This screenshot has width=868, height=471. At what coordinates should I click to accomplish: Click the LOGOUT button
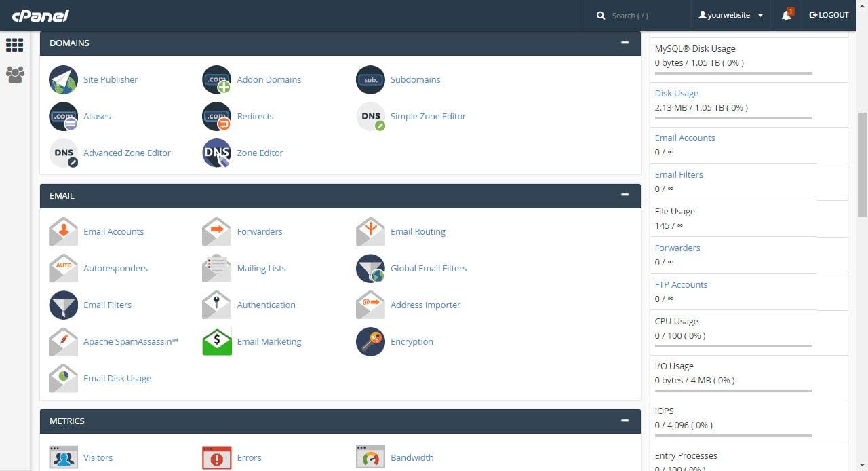click(828, 15)
